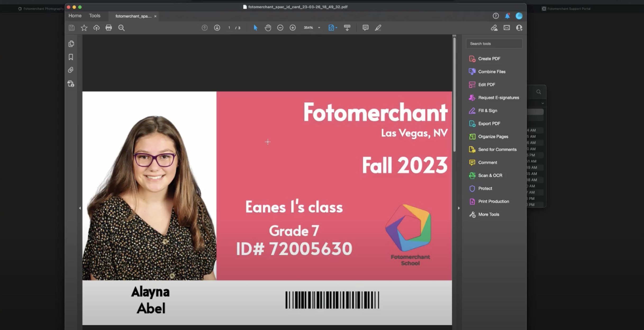Open Organize Pages tool
Screen dimensions: 644x330
(x=489, y=136)
